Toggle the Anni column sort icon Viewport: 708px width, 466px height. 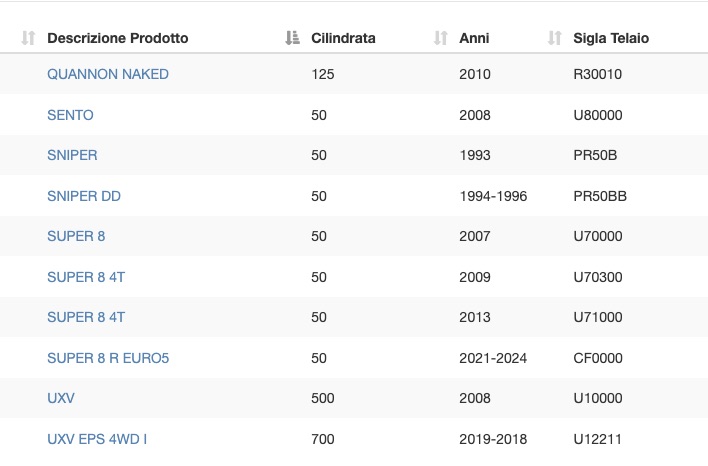click(x=440, y=38)
